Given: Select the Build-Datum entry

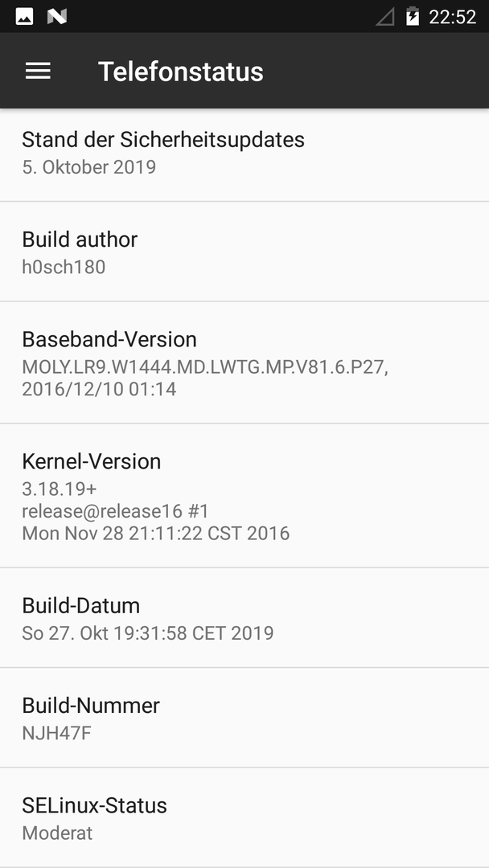Looking at the screenshot, I should coord(244,618).
